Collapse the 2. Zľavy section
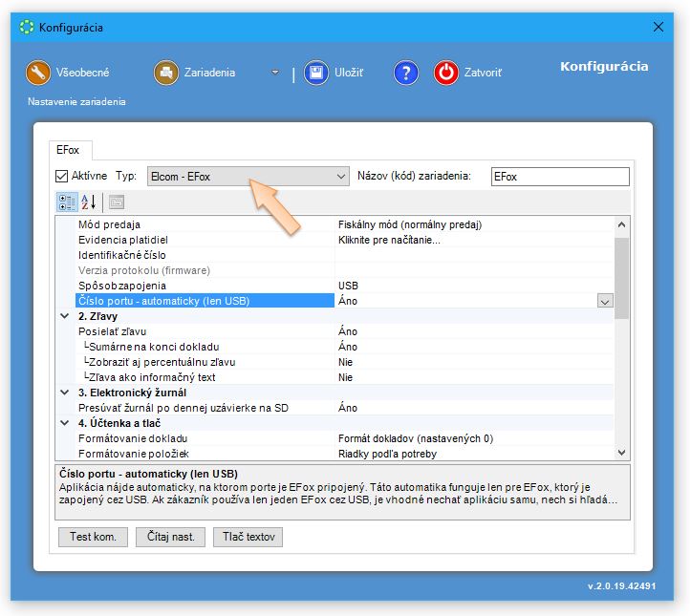 pos(65,316)
